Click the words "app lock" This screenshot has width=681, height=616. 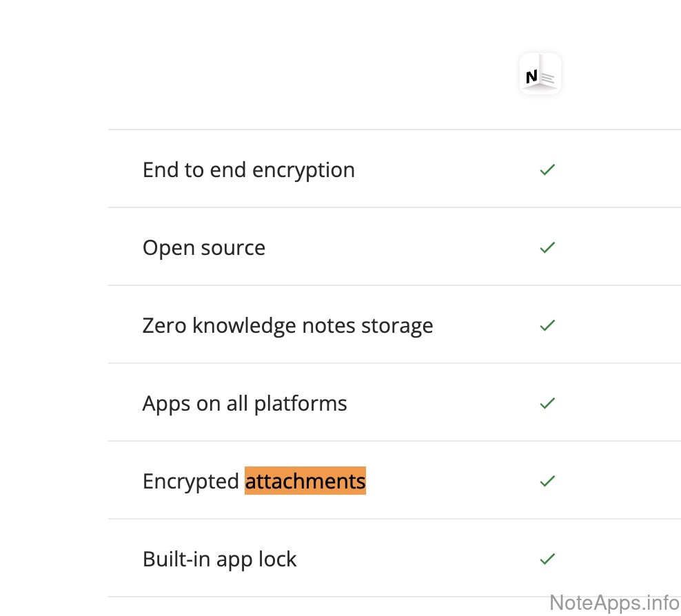click(x=256, y=559)
